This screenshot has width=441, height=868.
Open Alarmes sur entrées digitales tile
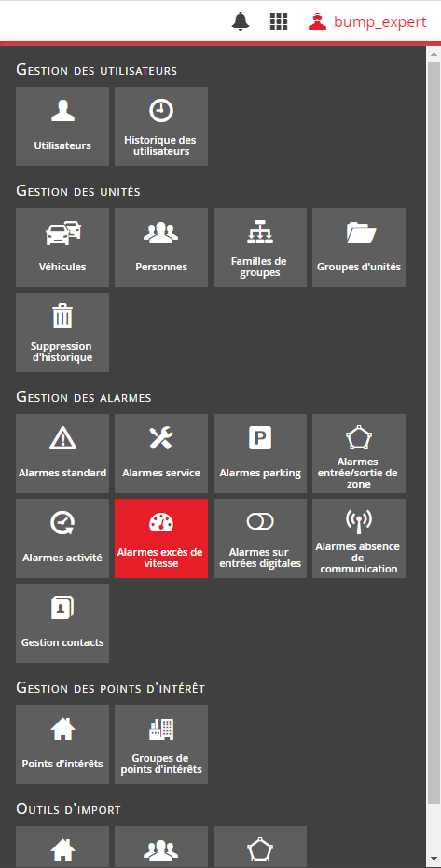[x=260, y=538]
